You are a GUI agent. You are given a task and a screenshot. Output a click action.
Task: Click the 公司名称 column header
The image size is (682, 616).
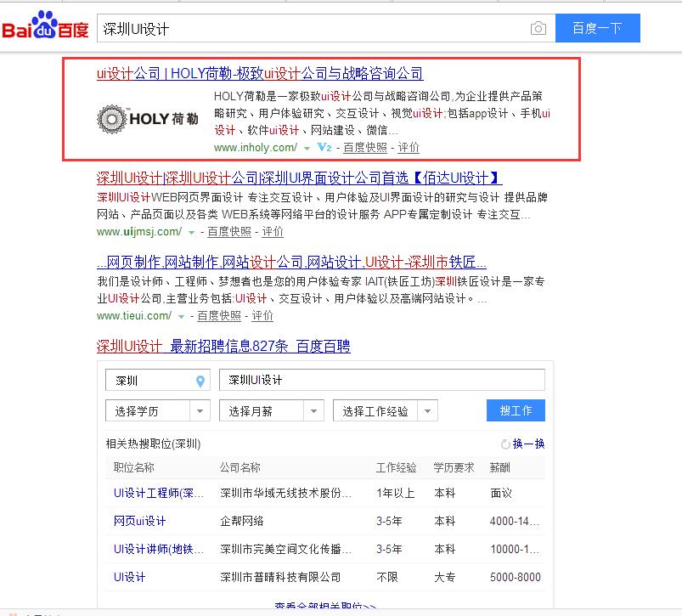[x=240, y=467]
